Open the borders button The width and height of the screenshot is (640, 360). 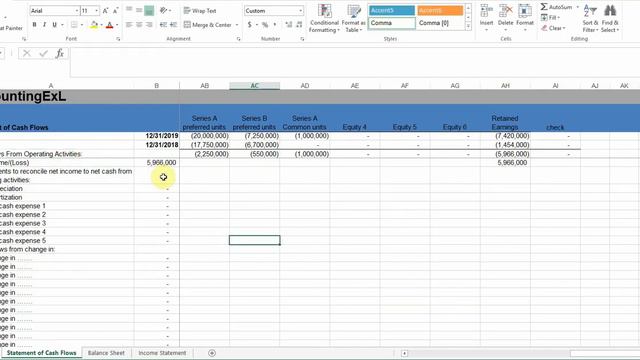pos(74,25)
